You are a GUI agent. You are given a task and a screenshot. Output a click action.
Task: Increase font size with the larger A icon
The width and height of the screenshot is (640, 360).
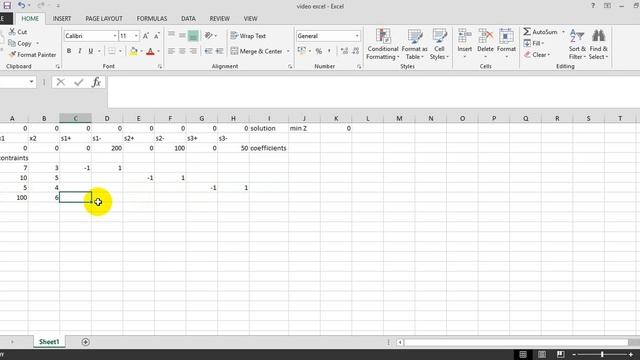[146, 36]
